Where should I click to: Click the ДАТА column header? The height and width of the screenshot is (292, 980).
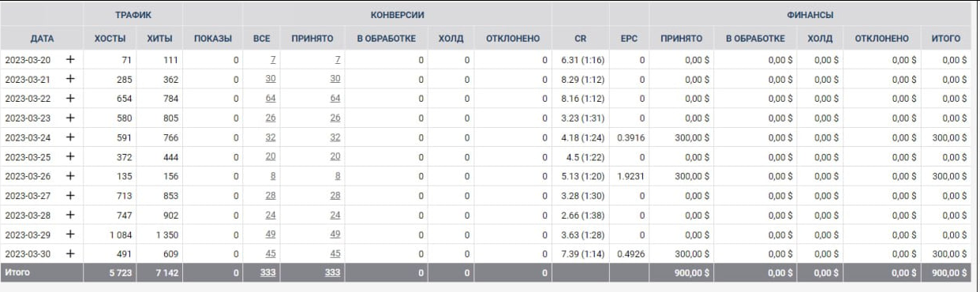(x=42, y=39)
